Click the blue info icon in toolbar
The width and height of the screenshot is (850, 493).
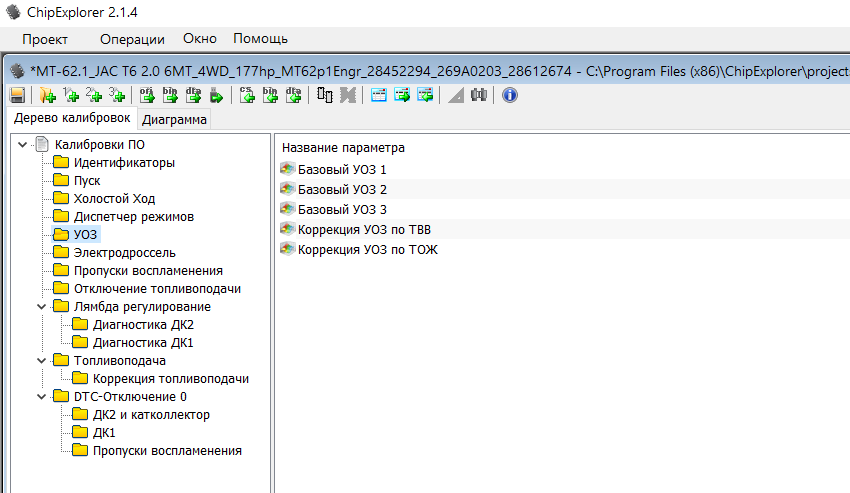click(x=509, y=95)
